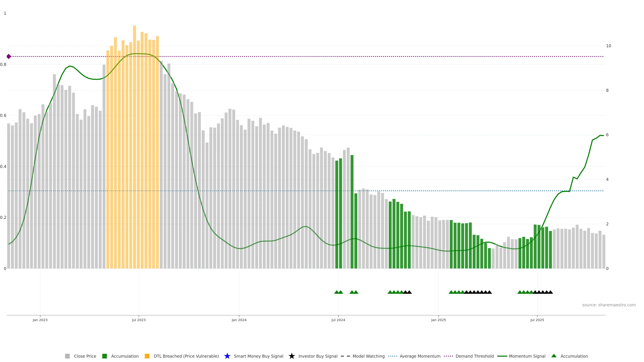Click the gray Close Price legend swatch
The height and width of the screenshot is (362, 644).
[x=67, y=356]
